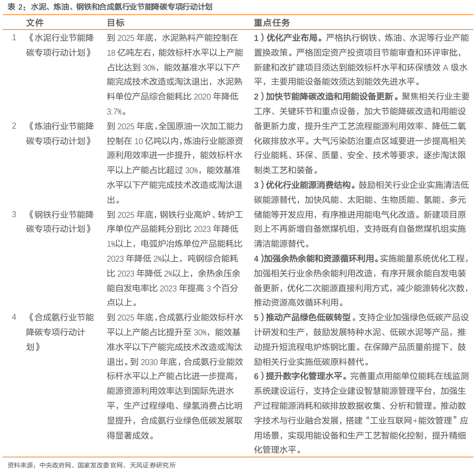This screenshot has height=471, width=476.
Task: Click the ammonia text '退出。到 2030 年底，合成氨行业能效'
Action: point(174,362)
